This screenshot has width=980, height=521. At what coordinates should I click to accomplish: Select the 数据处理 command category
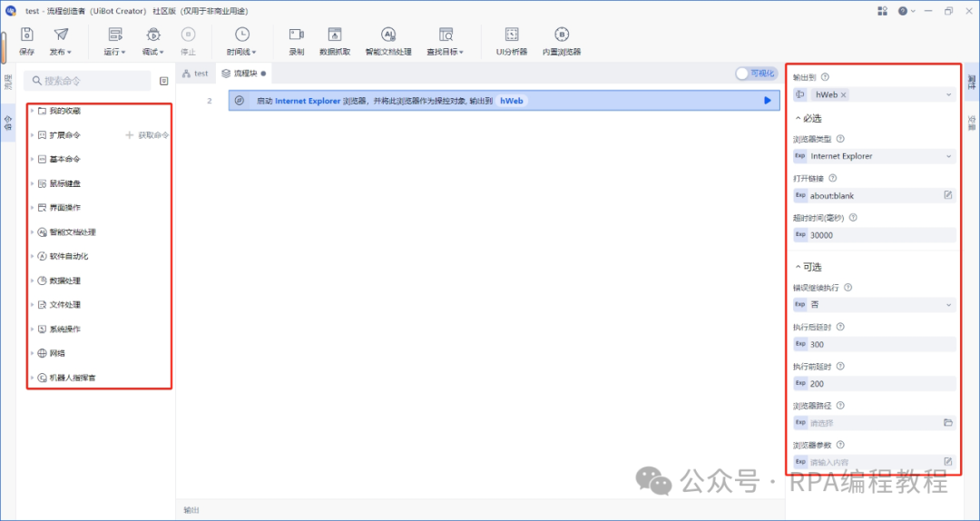pyautogui.click(x=64, y=280)
